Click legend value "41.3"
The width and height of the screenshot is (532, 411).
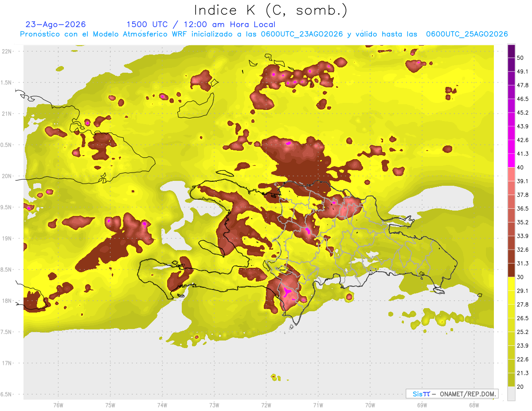[x=523, y=154]
